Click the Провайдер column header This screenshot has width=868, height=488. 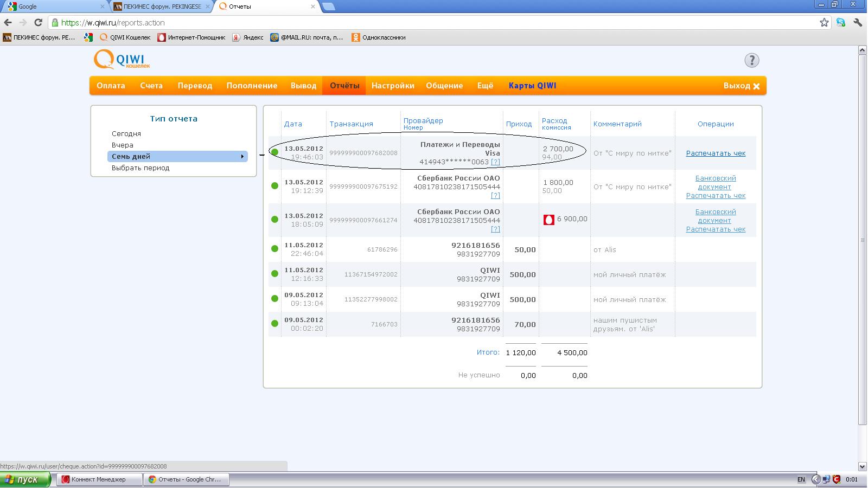pos(423,121)
